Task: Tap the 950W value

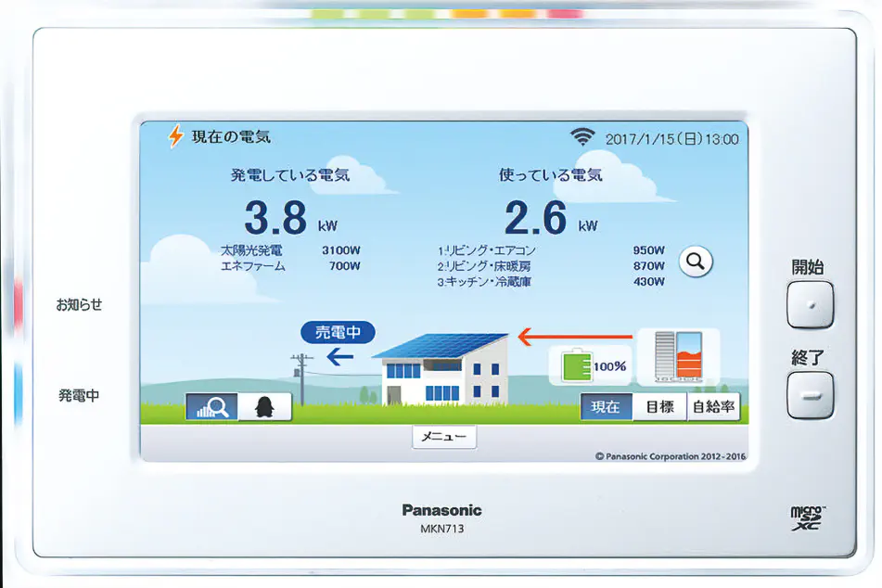Action: pos(649,250)
